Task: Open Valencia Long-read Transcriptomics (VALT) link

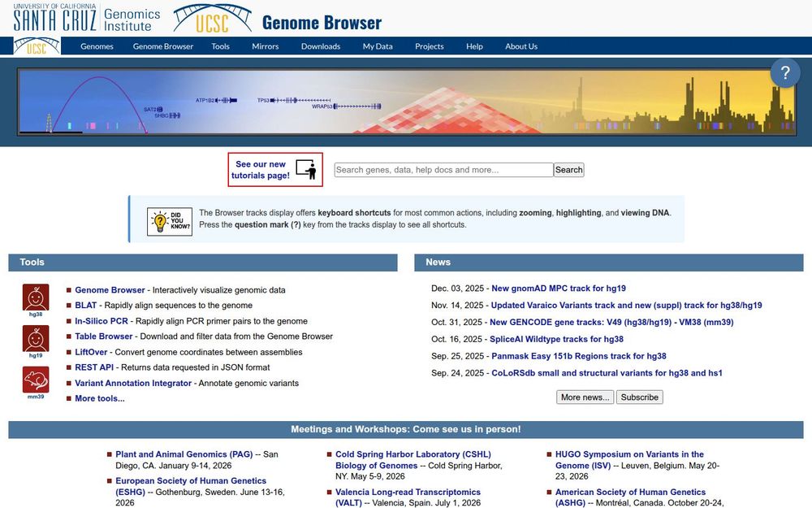Action: (408, 497)
